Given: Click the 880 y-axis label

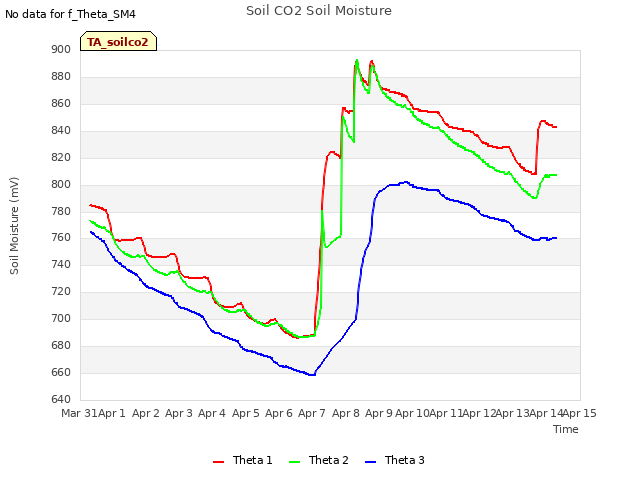Looking at the screenshot, I should click(61, 76).
